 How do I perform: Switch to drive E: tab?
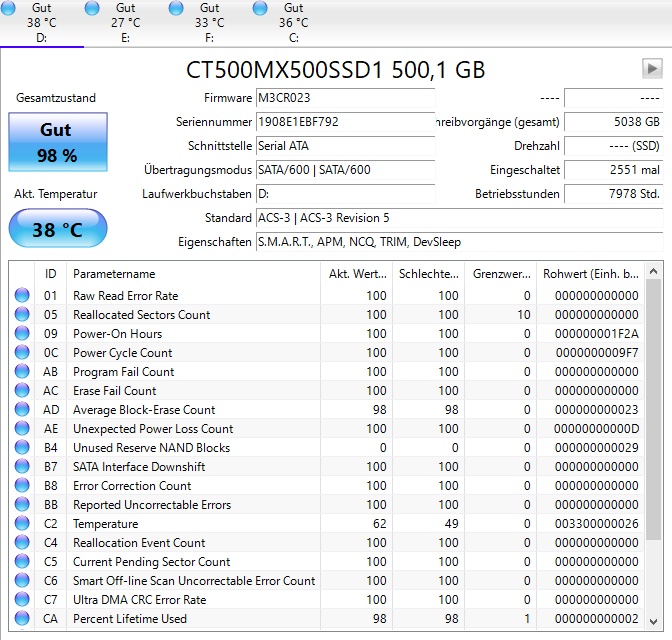(x=126, y=23)
